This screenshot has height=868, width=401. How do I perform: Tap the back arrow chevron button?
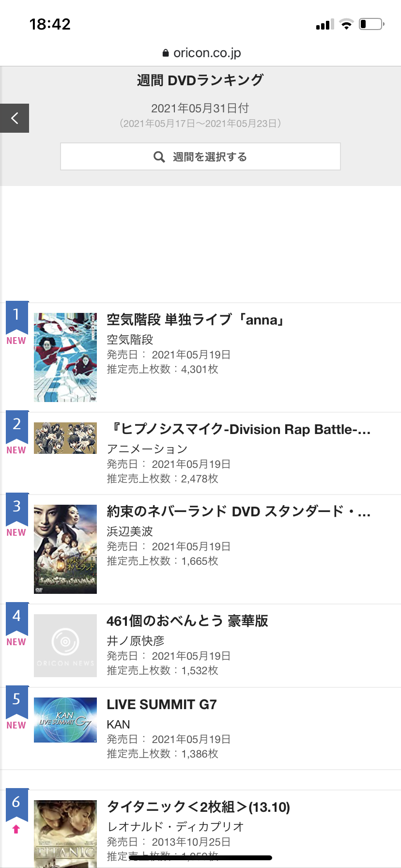point(15,118)
